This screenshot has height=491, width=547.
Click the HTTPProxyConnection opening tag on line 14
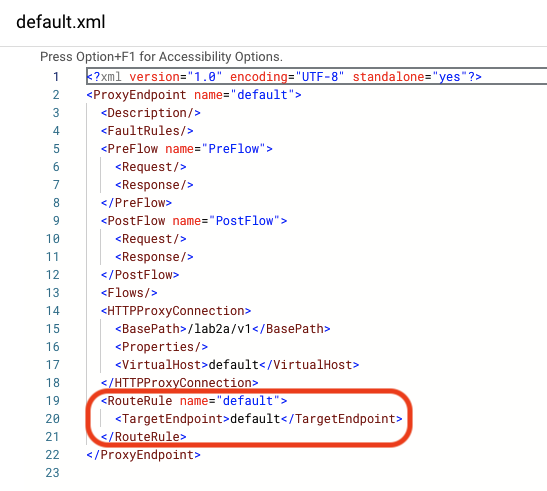176,311
